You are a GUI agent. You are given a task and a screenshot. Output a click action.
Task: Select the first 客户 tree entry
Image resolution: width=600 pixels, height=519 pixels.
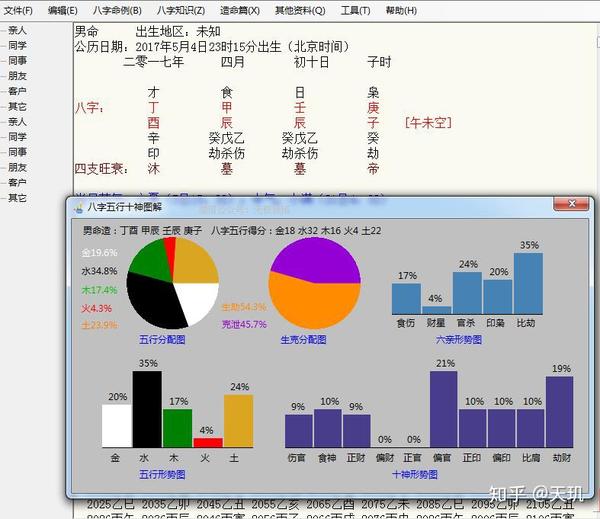point(17,91)
